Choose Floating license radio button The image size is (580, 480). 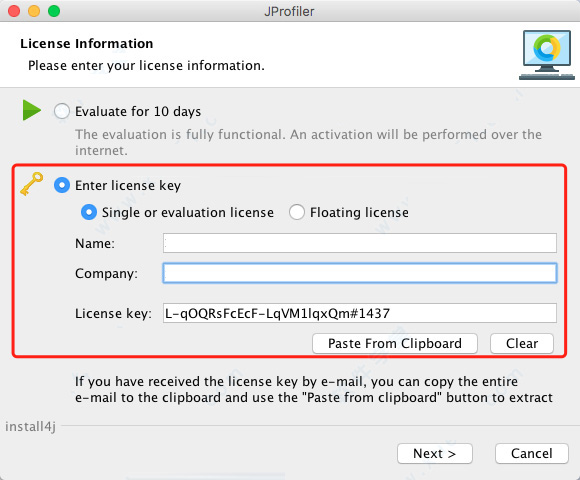coord(297,212)
